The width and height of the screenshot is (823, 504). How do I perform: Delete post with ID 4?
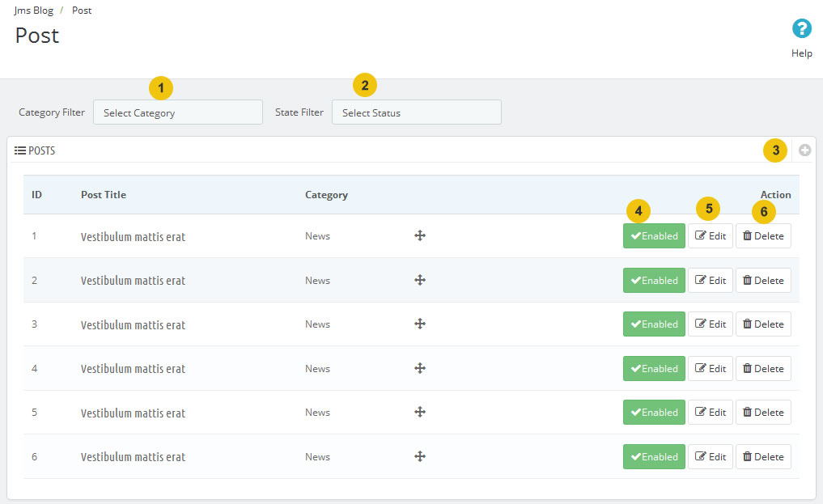coord(763,369)
